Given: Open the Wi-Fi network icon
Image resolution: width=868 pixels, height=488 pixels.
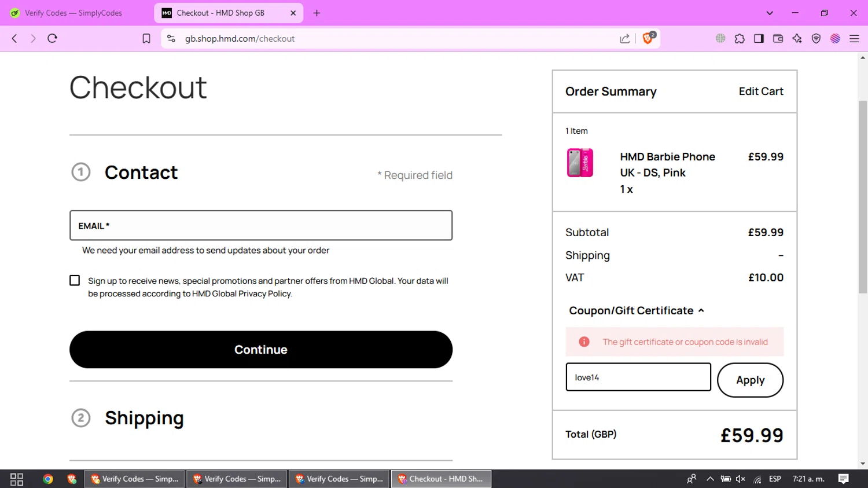Looking at the screenshot, I should pos(757,479).
